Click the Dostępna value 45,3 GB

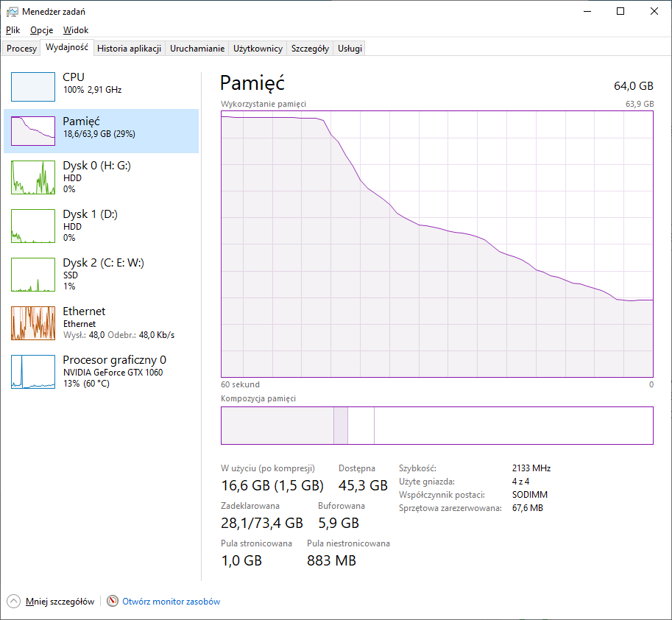click(363, 485)
